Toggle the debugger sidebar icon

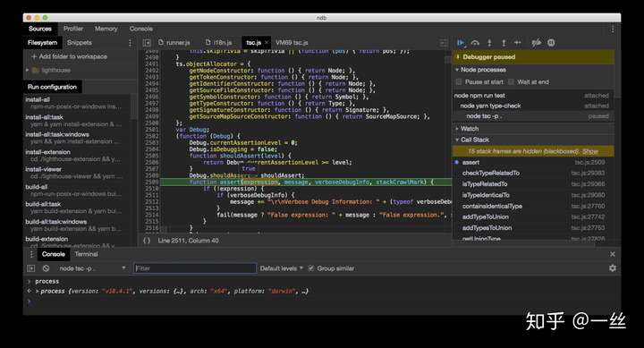[x=444, y=43]
